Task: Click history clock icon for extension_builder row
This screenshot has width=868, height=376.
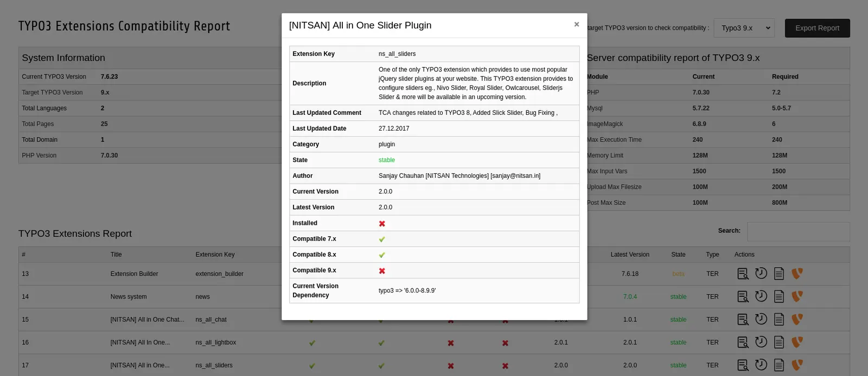Action: pos(761,274)
